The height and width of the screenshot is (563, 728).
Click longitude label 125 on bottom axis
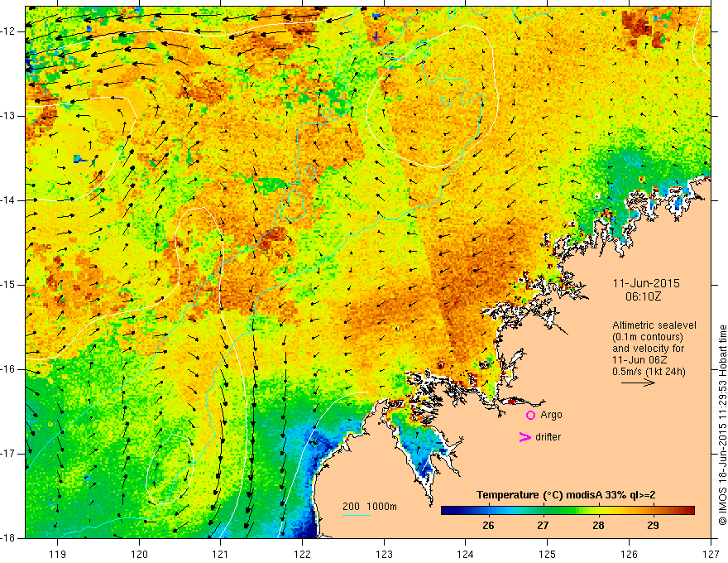tap(548, 554)
